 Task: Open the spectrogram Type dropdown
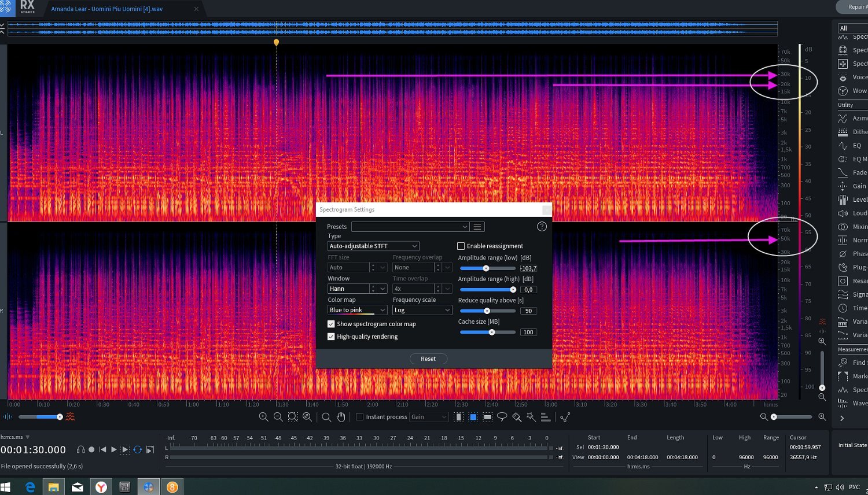click(373, 246)
